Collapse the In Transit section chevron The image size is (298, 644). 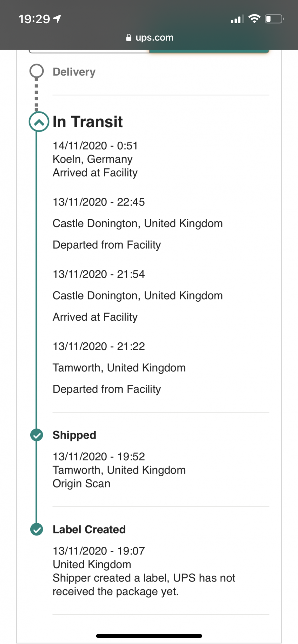coord(39,122)
